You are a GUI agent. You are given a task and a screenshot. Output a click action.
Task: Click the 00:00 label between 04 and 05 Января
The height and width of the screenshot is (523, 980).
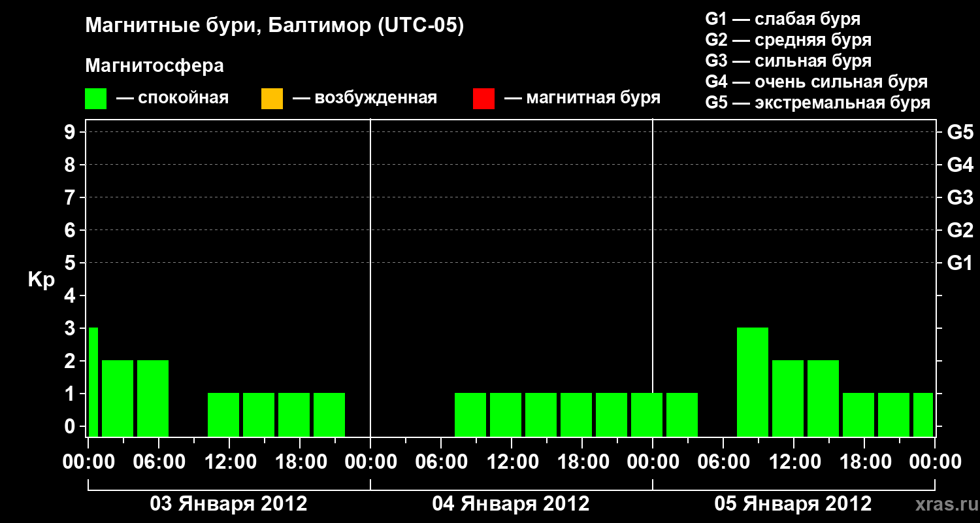[x=653, y=462]
